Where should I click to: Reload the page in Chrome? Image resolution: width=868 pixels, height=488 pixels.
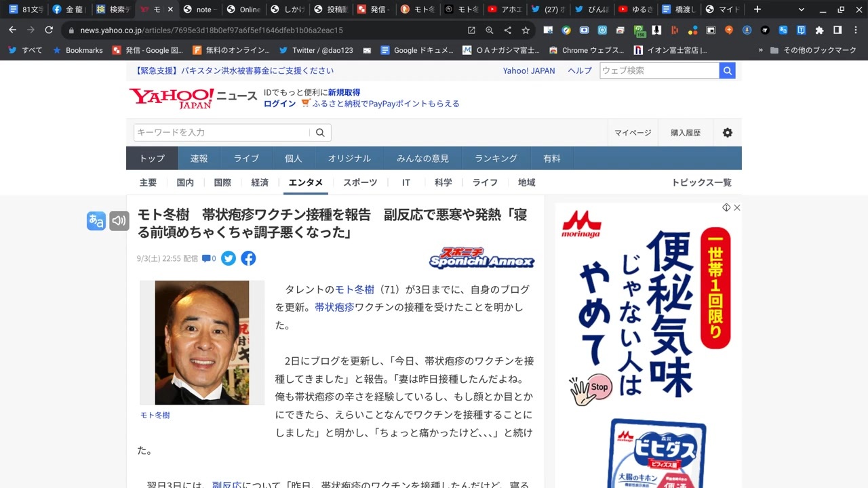click(x=49, y=30)
